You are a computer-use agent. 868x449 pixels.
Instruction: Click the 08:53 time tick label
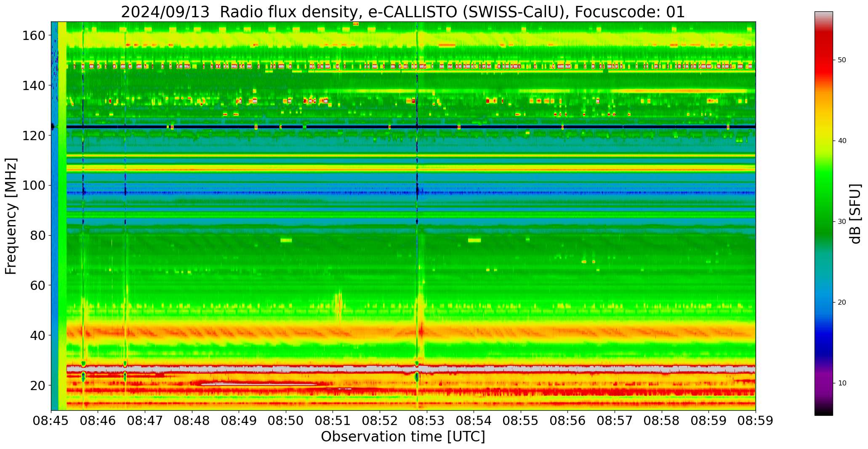[x=427, y=421]
